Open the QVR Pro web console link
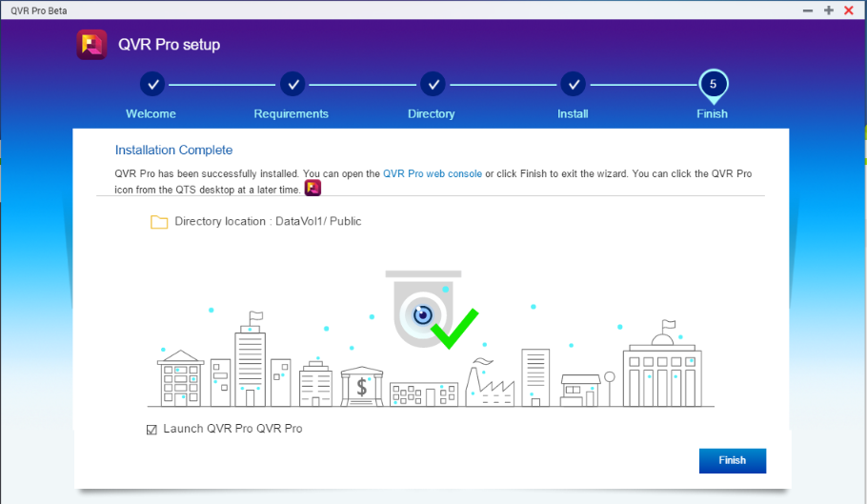 click(432, 174)
